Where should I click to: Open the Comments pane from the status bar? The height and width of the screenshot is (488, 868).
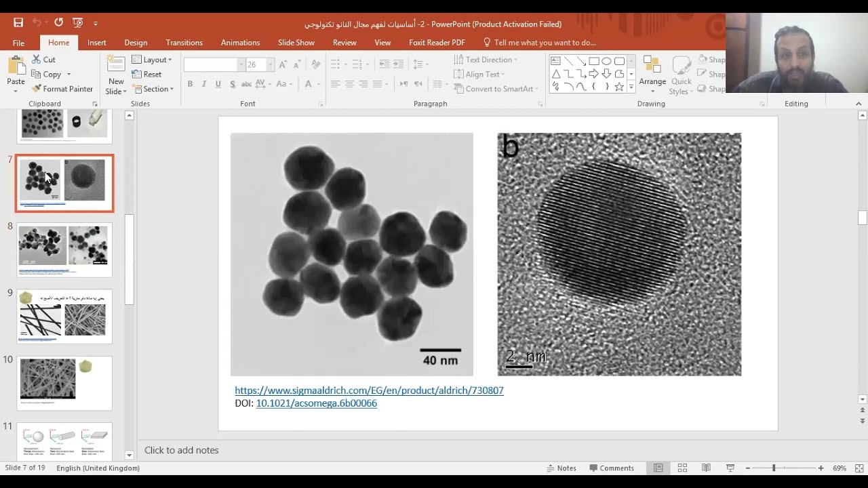(x=612, y=468)
